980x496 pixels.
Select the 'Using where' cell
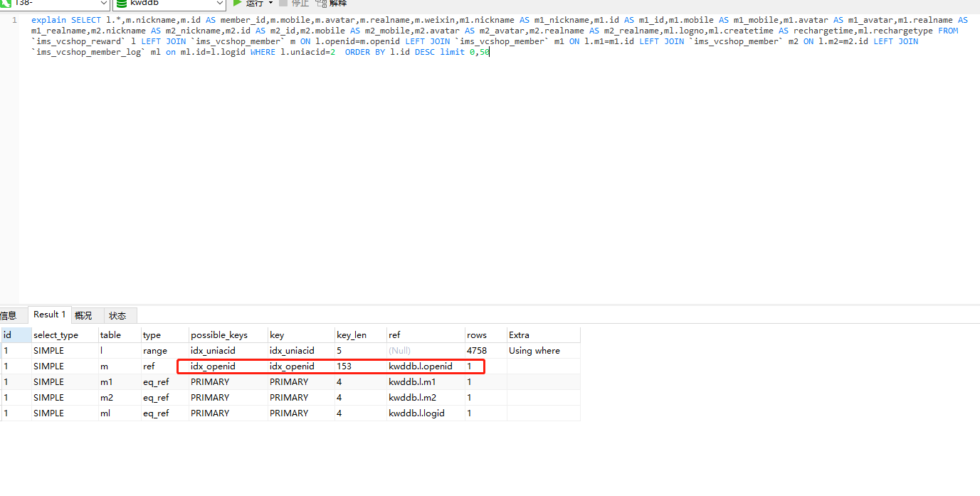coord(543,350)
